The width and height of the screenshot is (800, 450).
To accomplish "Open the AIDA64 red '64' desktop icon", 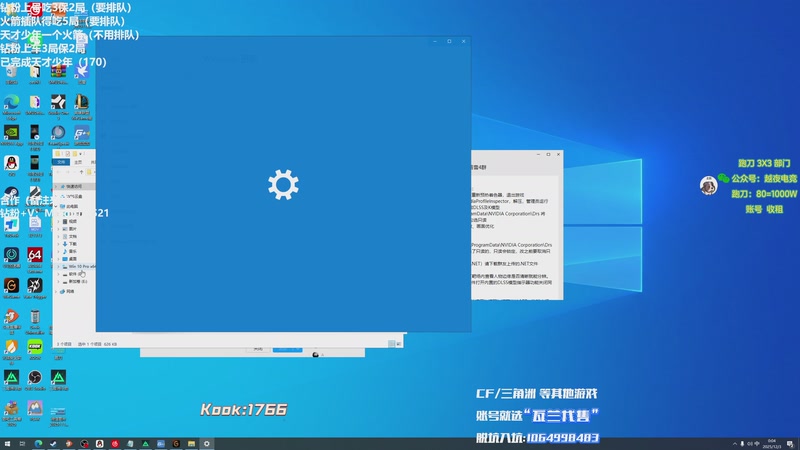I will 35,257.
